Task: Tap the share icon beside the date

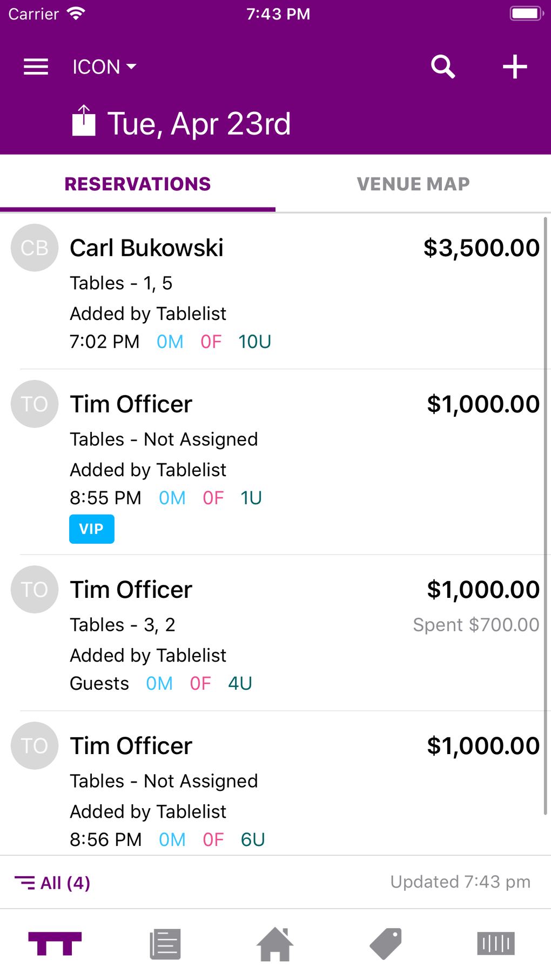Action: pyautogui.click(x=84, y=121)
